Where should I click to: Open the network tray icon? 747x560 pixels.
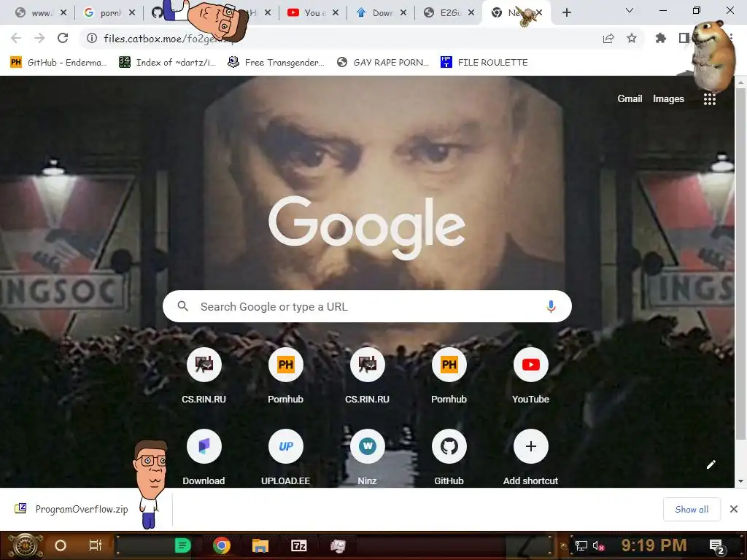tap(581, 545)
